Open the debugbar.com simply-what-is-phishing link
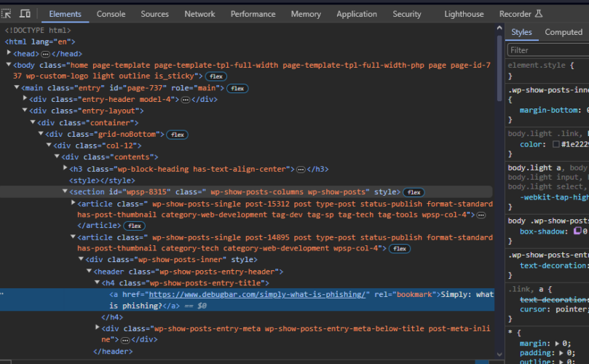This screenshot has width=589, height=364. (x=257, y=295)
